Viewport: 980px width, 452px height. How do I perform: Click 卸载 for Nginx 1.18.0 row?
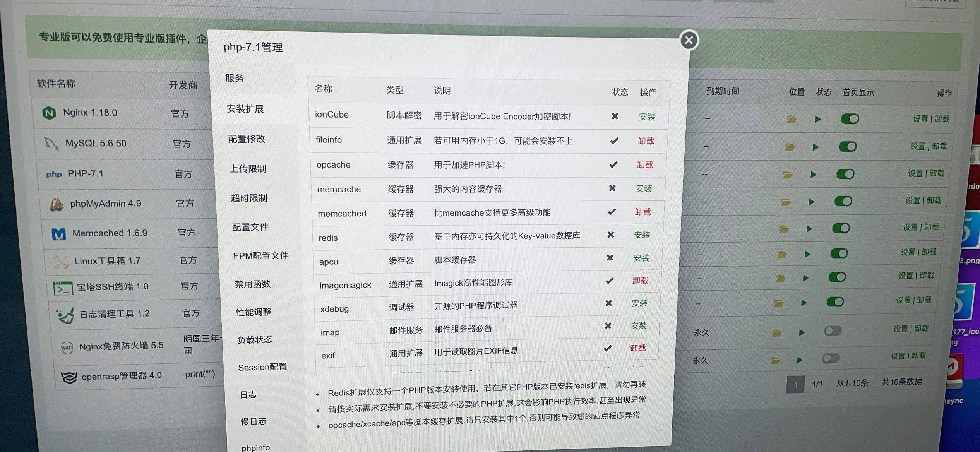coord(942,118)
